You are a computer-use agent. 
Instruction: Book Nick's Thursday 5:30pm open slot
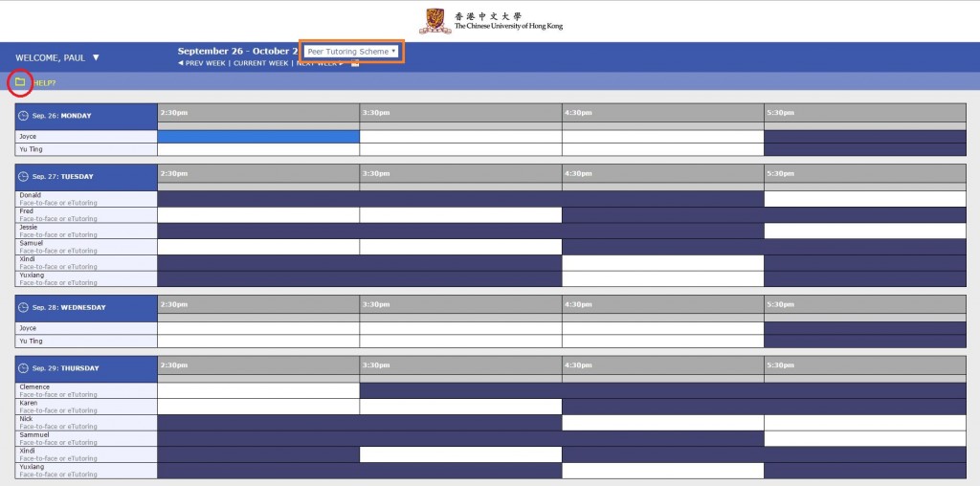pos(865,422)
